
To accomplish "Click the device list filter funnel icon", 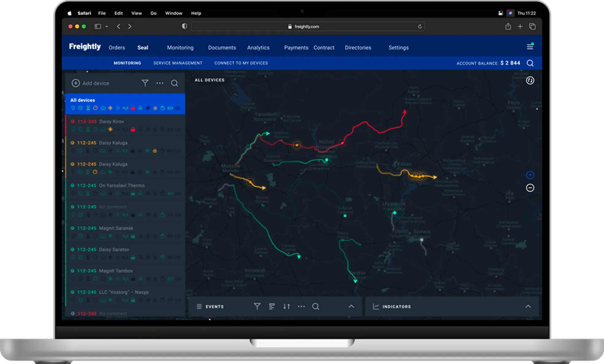I will point(145,83).
